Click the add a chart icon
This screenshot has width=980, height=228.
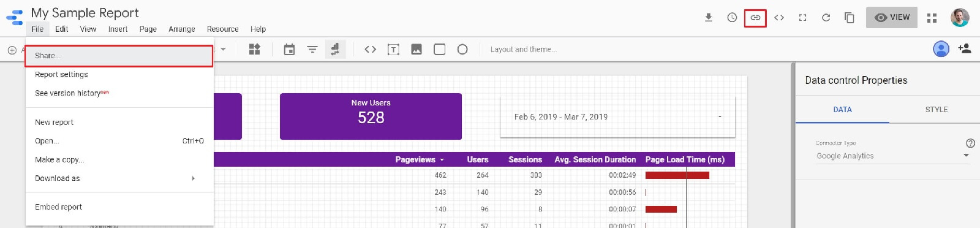click(x=255, y=49)
